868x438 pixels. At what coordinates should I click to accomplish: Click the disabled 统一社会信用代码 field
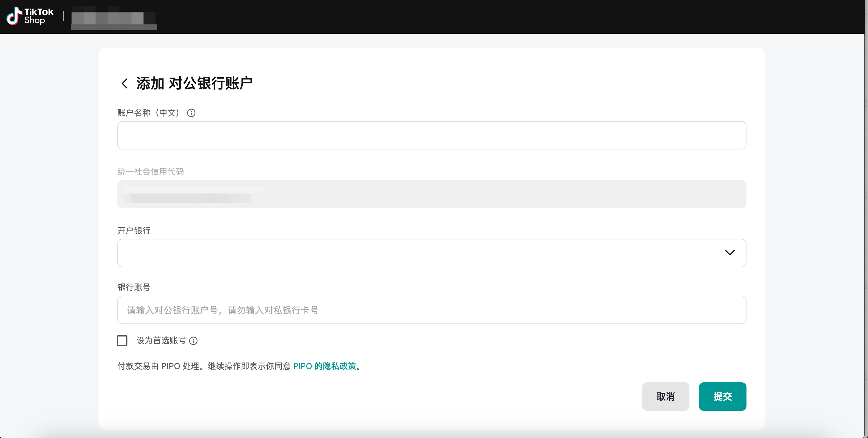tap(431, 194)
